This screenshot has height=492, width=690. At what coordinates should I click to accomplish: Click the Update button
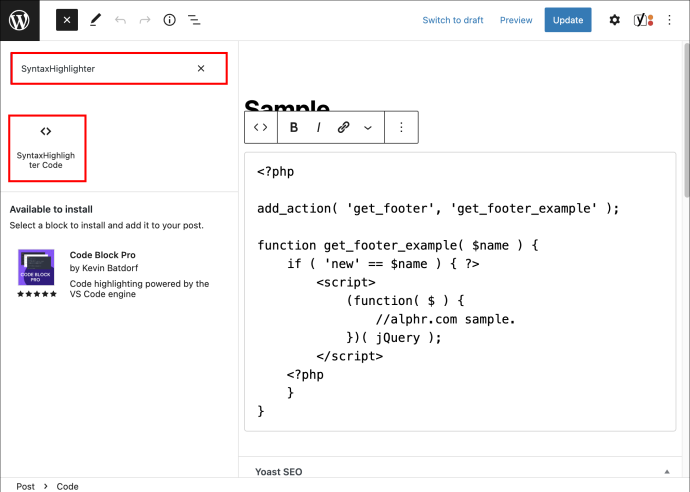568,20
